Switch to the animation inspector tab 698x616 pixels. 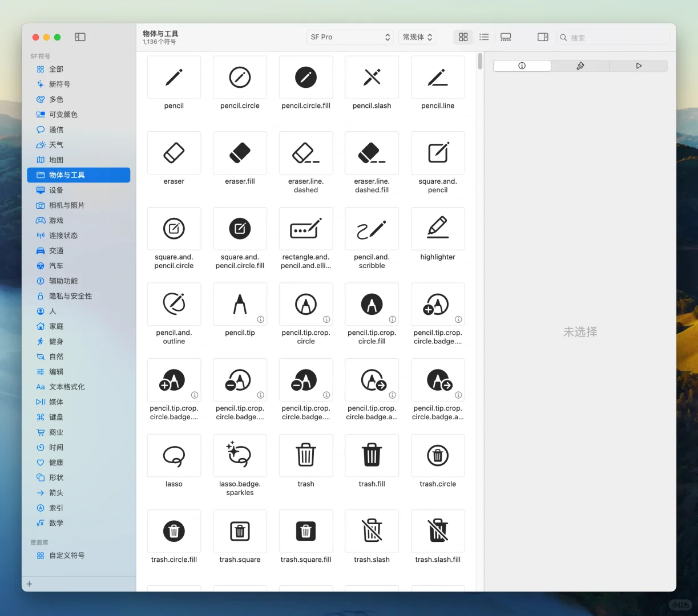click(x=639, y=66)
